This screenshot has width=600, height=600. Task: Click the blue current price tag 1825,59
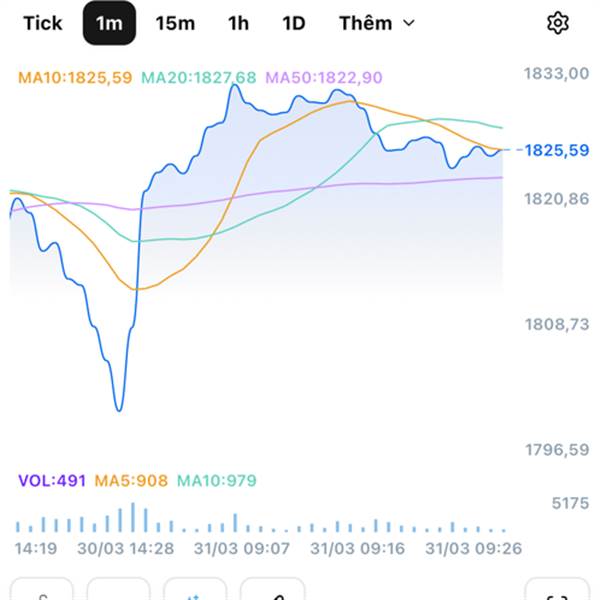coord(557,150)
